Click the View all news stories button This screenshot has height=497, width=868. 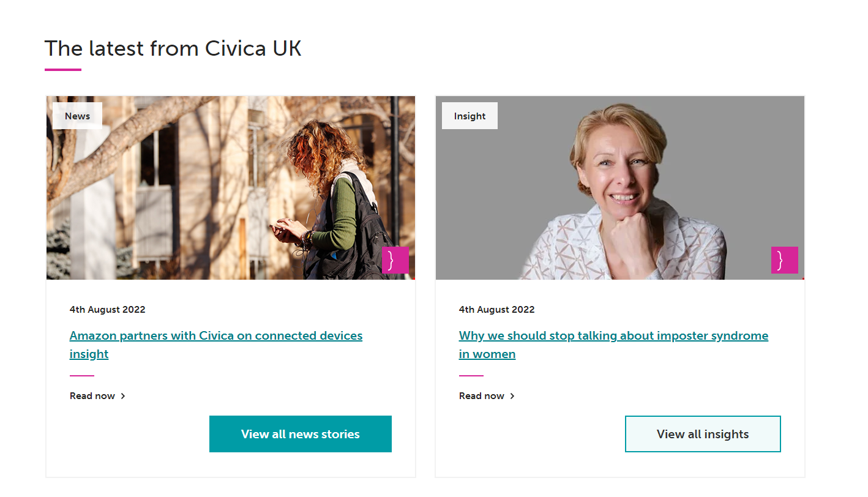(300, 434)
